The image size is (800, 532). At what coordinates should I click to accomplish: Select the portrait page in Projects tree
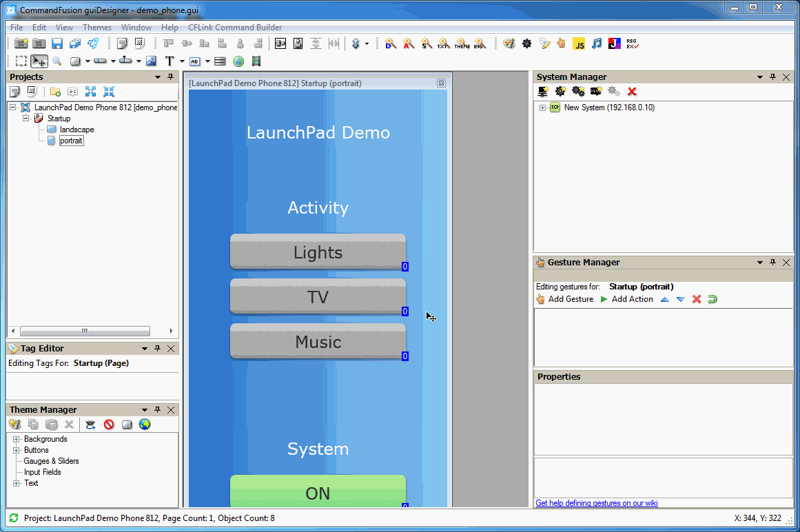72,141
